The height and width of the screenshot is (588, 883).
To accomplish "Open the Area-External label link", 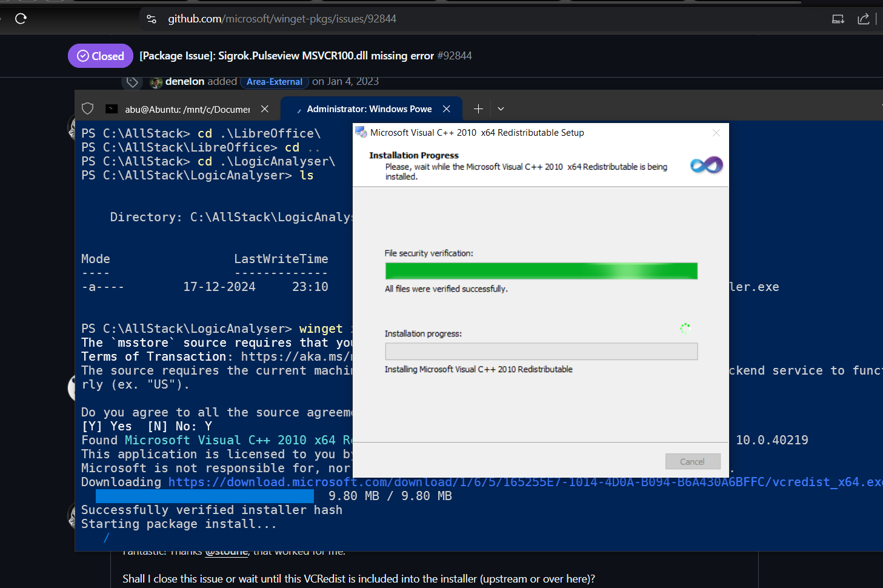I will click(x=275, y=82).
